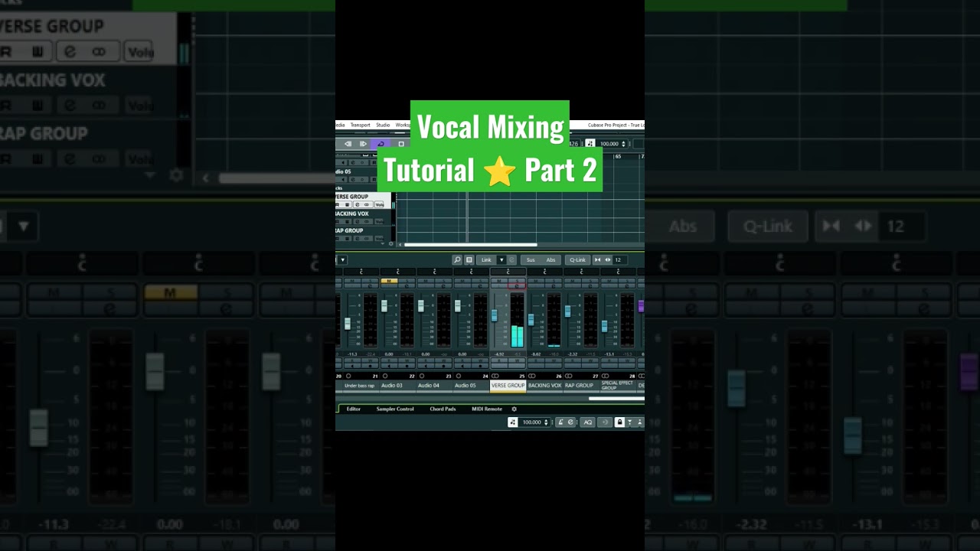The height and width of the screenshot is (551, 980).
Task: Mute the SPECIAL EFFECT GROUP channel
Action: click(609, 281)
